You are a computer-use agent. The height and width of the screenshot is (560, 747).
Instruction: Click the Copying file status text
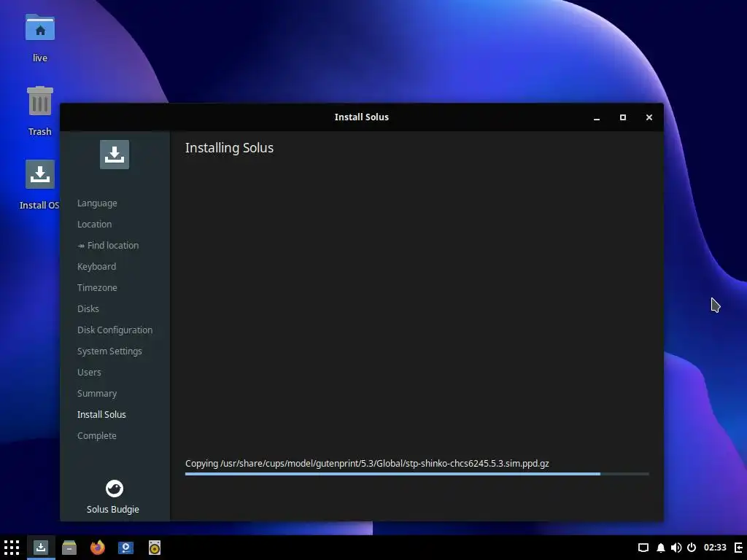pos(367,463)
